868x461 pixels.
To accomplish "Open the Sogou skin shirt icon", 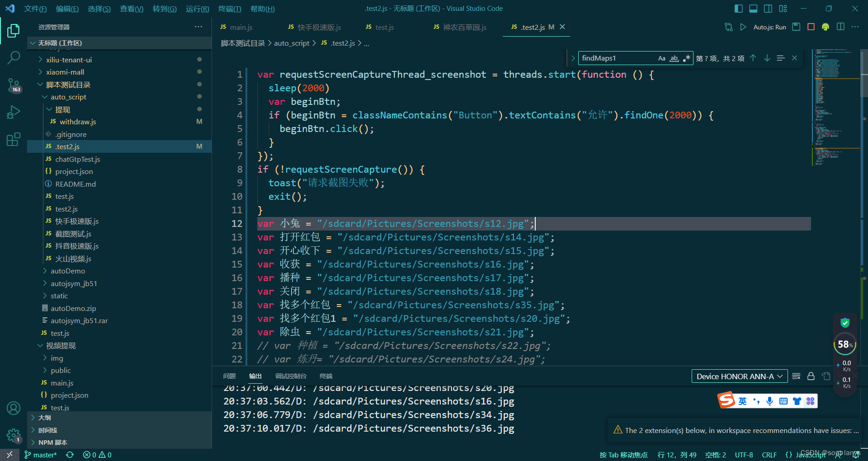I will tap(797, 401).
